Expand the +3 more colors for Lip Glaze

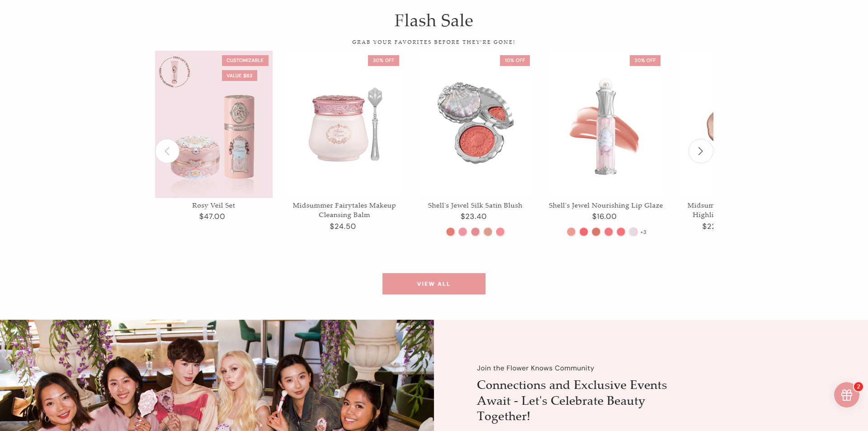pyautogui.click(x=643, y=232)
